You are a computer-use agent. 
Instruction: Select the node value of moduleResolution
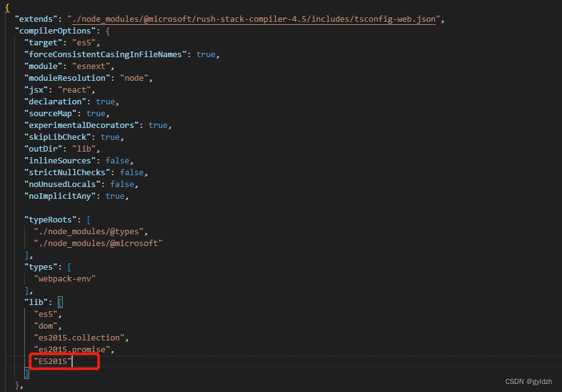[x=134, y=78]
